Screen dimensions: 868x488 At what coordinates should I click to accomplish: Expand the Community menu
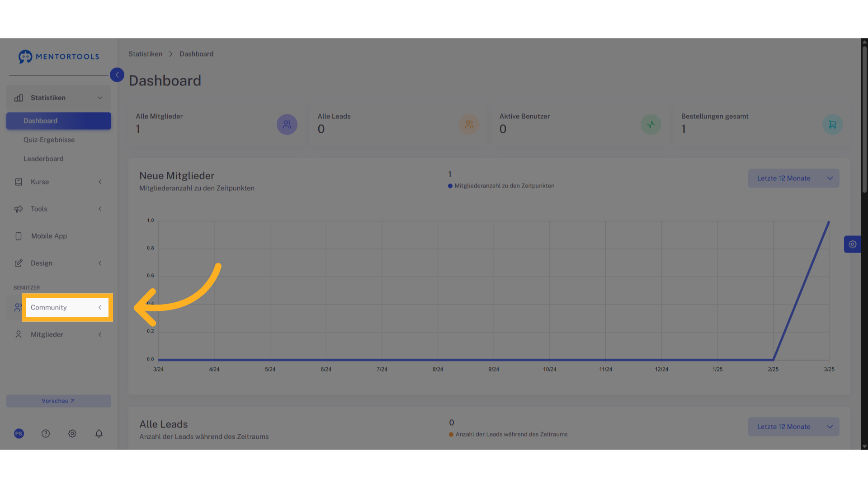pos(67,308)
